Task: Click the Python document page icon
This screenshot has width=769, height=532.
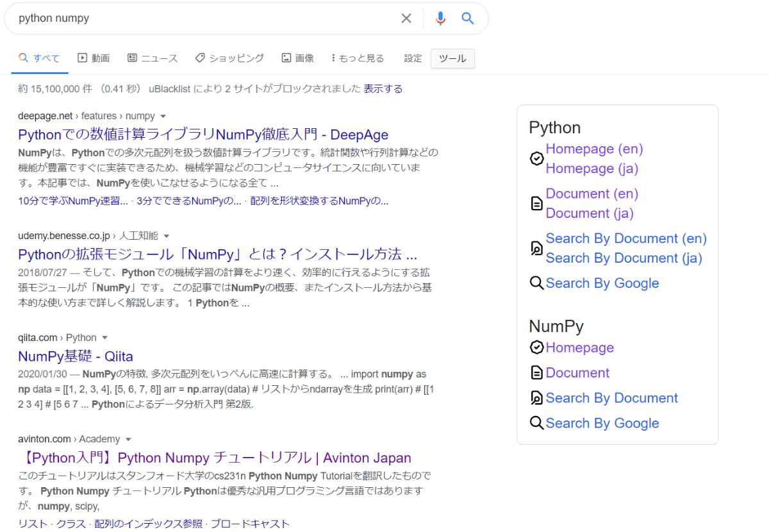Action: pyautogui.click(x=537, y=204)
